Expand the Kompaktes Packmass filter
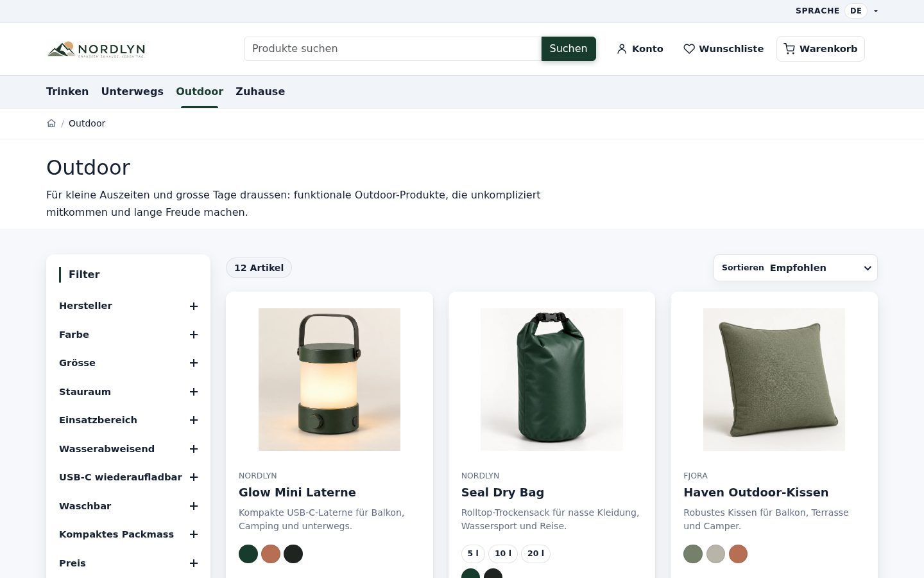The height and width of the screenshot is (578, 924). coord(128,534)
